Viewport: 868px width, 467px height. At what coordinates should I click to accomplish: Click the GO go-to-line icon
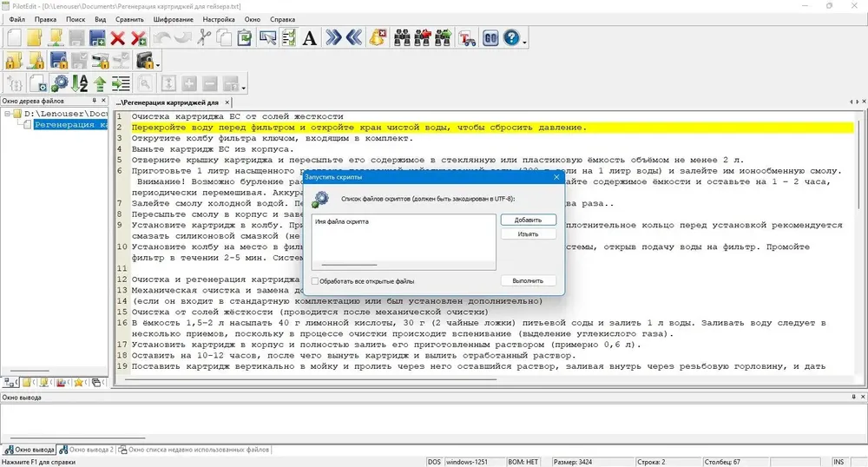click(x=490, y=37)
